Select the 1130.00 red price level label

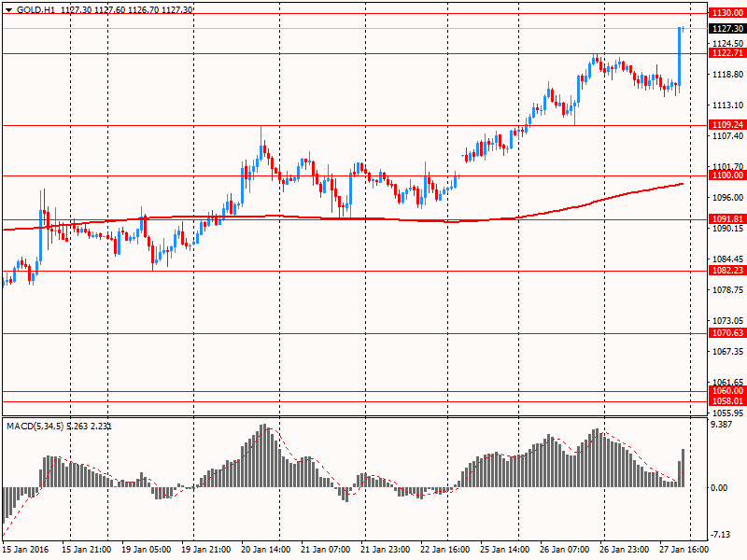click(x=726, y=14)
